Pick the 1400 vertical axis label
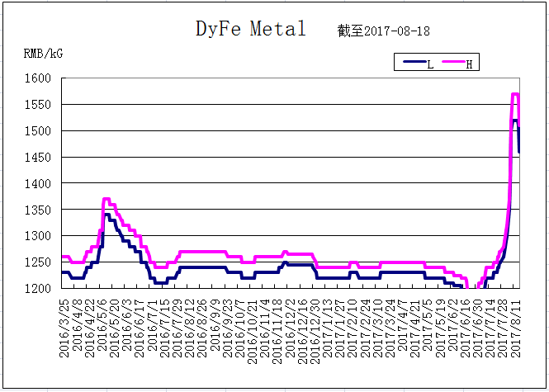The height and width of the screenshot is (392, 549). coord(38,183)
